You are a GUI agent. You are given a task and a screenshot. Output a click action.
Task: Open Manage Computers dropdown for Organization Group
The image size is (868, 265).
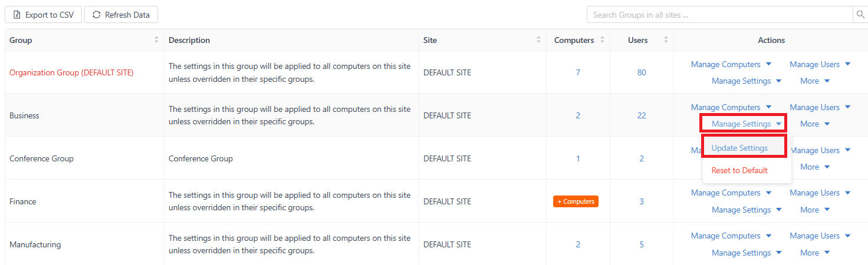pyautogui.click(x=731, y=65)
